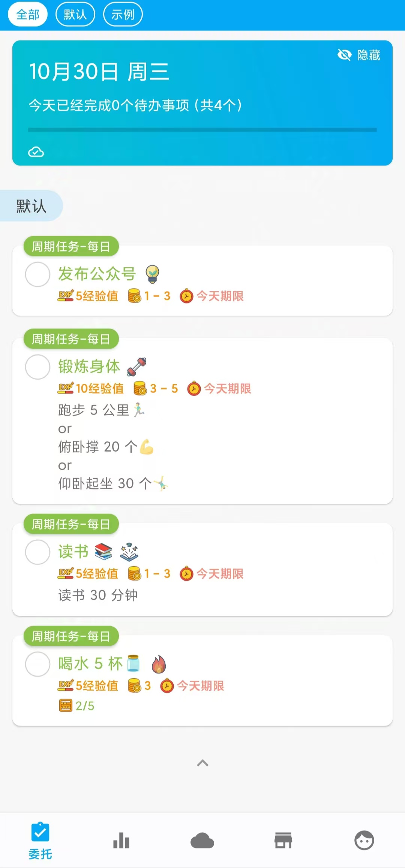Complete the 读书 task checkbox
Image resolution: width=405 pixels, height=868 pixels.
point(37,552)
